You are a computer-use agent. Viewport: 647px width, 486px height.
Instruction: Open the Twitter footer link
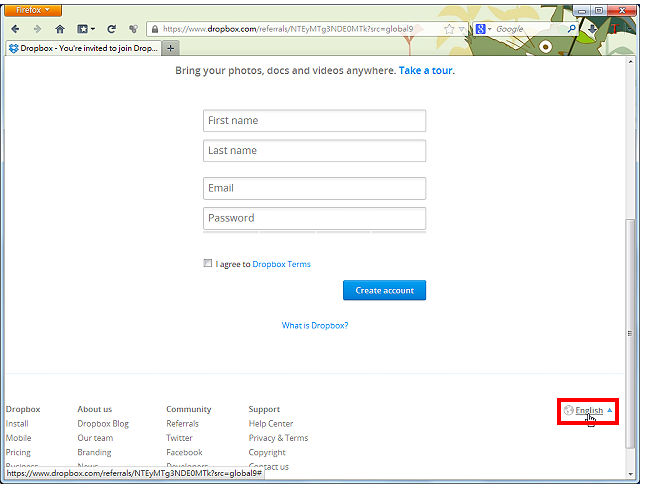pos(179,438)
